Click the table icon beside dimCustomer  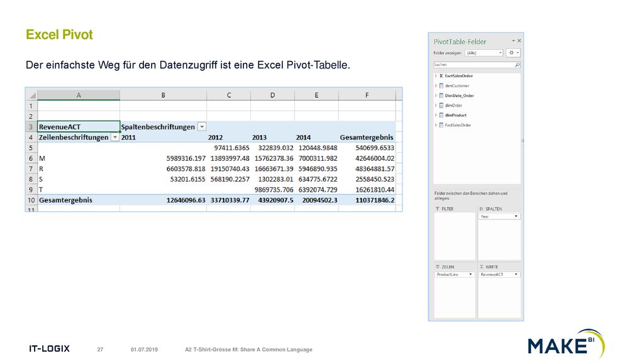click(441, 85)
